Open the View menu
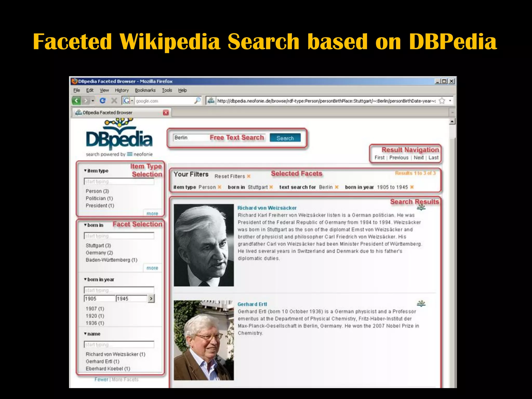This screenshot has width=532, height=399. coord(104,90)
